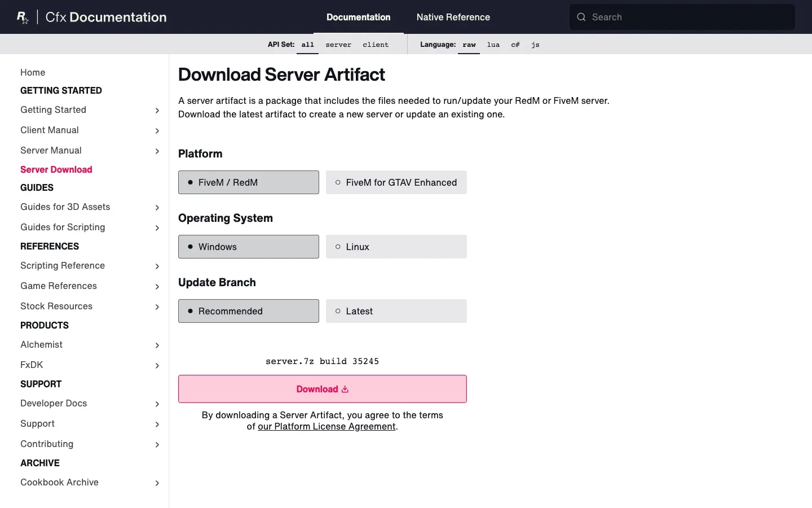The height and width of the screenshot is (508, 812).
Task: Expand the Cookbook Archive chevron
Action: click(x=157, y=483)
